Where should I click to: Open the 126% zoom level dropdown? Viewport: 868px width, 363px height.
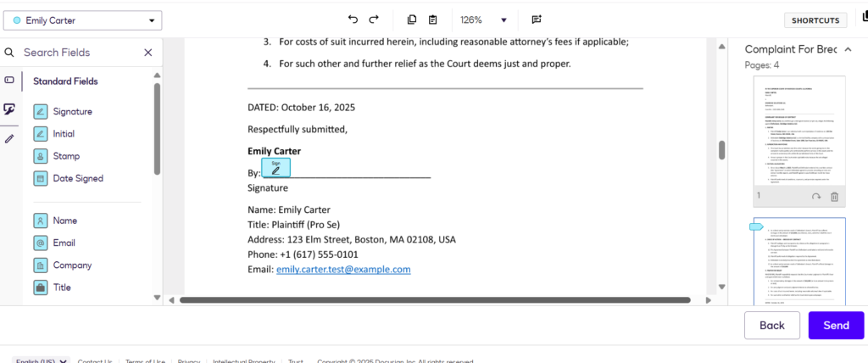(483, 20)
